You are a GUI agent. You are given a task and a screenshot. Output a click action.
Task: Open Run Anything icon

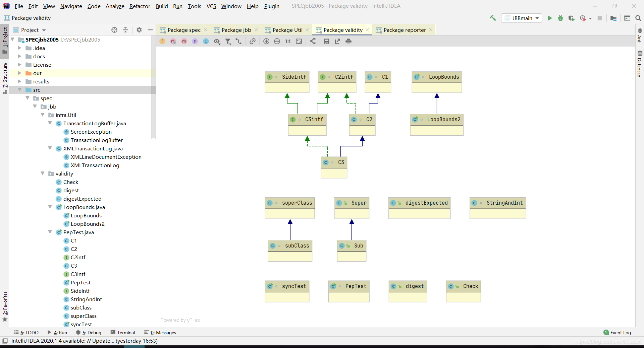pos(627,18)
